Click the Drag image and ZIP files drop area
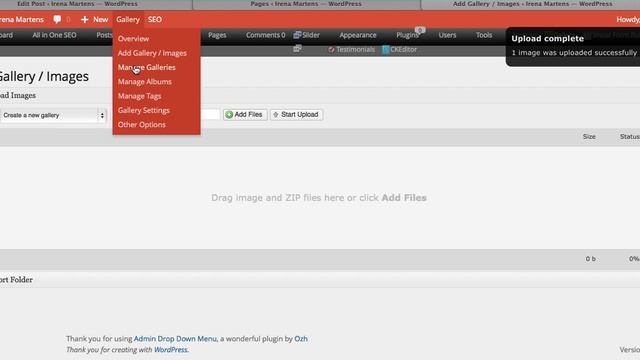The width and height of the screenshot is (640, 360). pos(319,198)
